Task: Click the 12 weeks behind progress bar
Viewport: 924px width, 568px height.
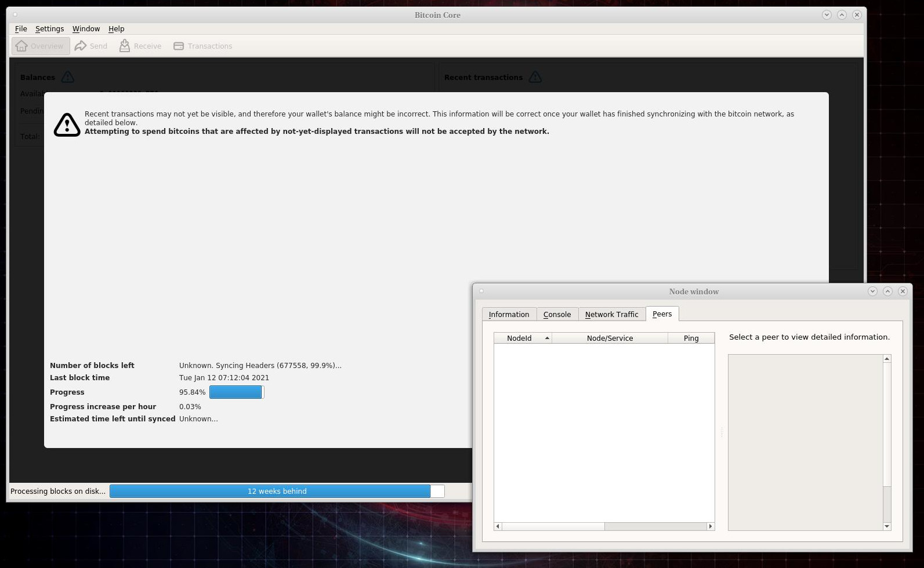Action: tap(277, 491)
